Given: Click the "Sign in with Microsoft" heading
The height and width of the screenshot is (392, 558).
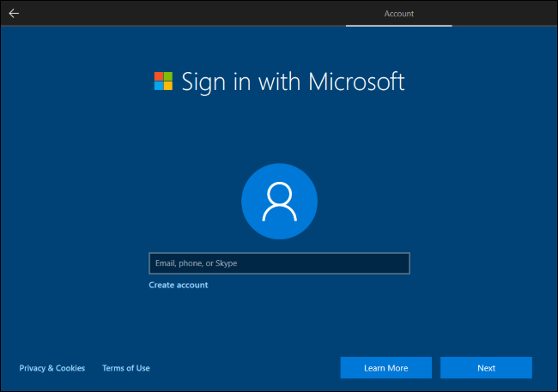Looking at the screenshot, I should click(x=292, y=81).
